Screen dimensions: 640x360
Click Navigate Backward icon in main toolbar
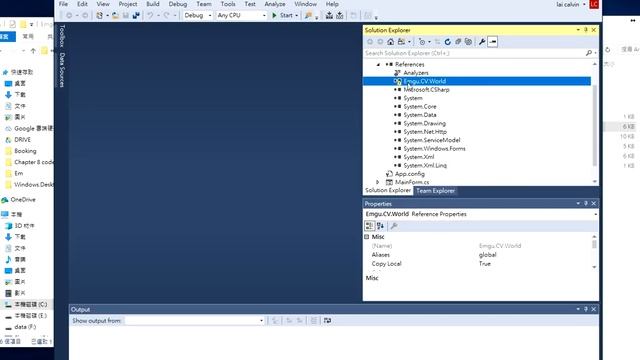point(69,16)
